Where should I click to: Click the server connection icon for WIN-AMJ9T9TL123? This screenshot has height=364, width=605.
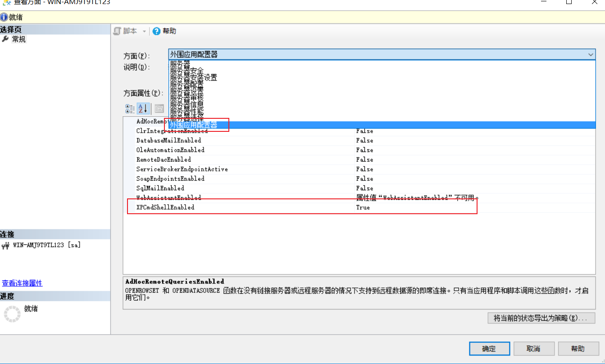(6, 246)
